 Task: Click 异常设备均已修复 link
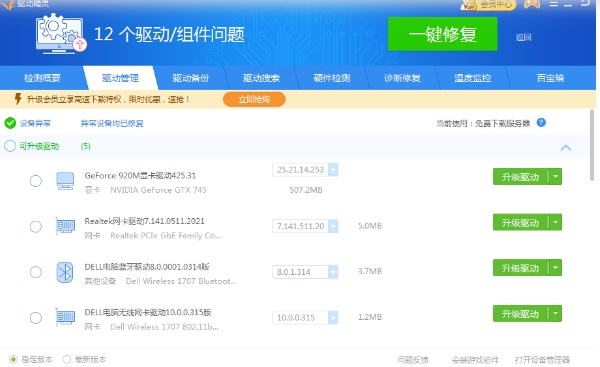coord(112,123)
